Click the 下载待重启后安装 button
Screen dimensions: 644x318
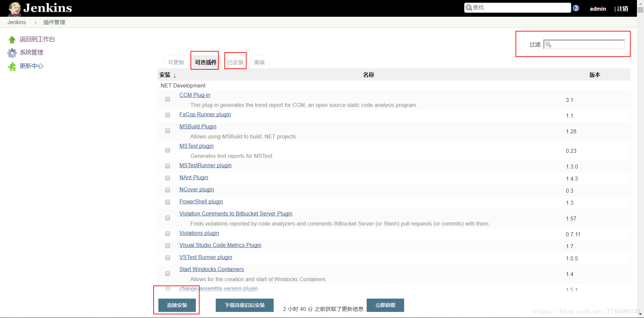coord(245,305)
